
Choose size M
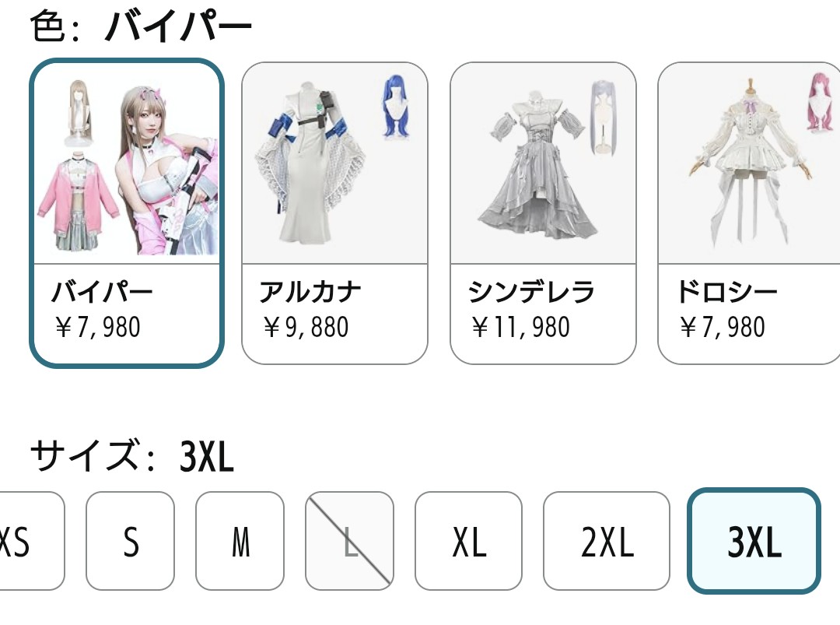click(240, 541)
